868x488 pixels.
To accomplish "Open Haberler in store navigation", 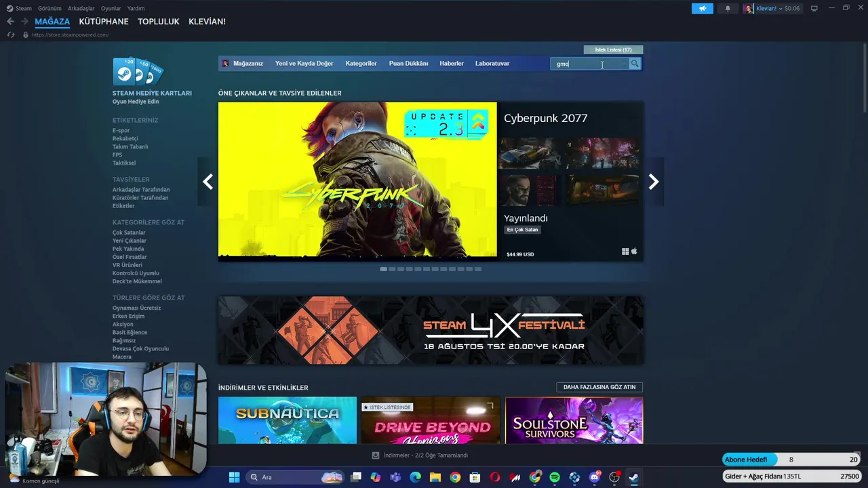I will pyautogui.click(x=452, y=64).
